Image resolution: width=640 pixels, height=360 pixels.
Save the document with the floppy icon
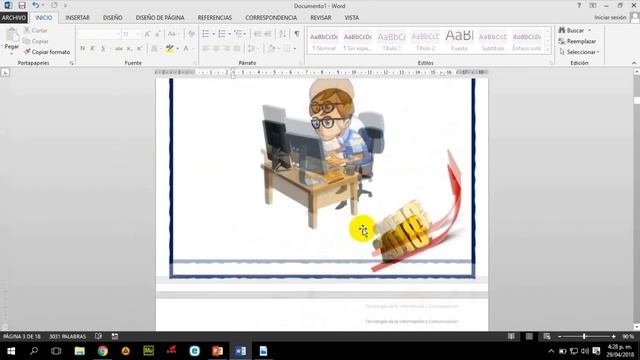(22, 6)
